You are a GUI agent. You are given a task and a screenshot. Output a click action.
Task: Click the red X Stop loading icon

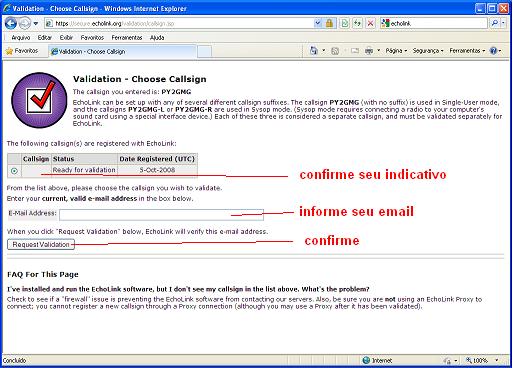pyautogui.click(x=370, y=23)
